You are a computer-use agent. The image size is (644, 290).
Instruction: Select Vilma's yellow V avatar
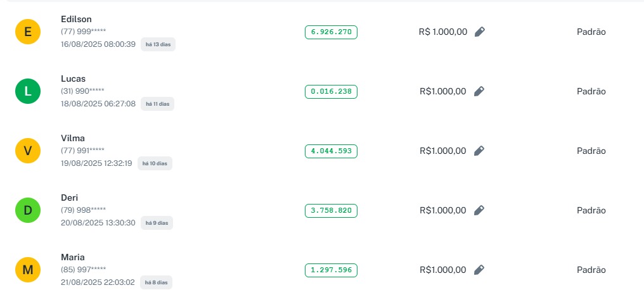[x=28, y=151]
